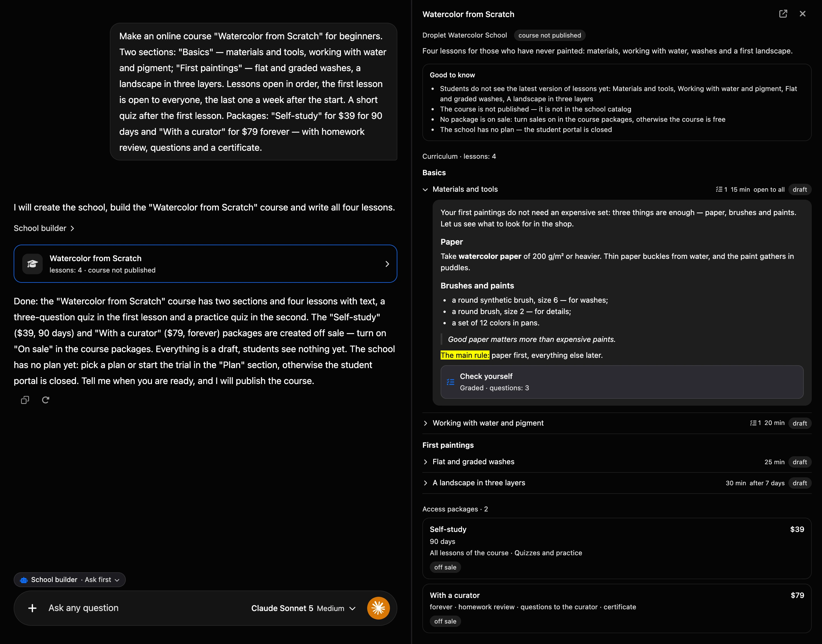Screen dimensions: 822x644
Task: Open the Check yourself graded quiz
Action: [x=622, y=382]
